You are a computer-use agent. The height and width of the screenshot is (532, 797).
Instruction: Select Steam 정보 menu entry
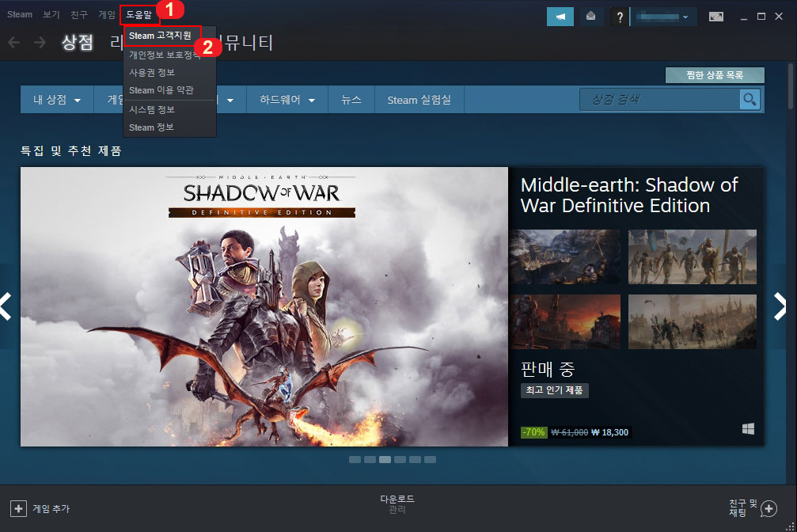pos(151,127)
